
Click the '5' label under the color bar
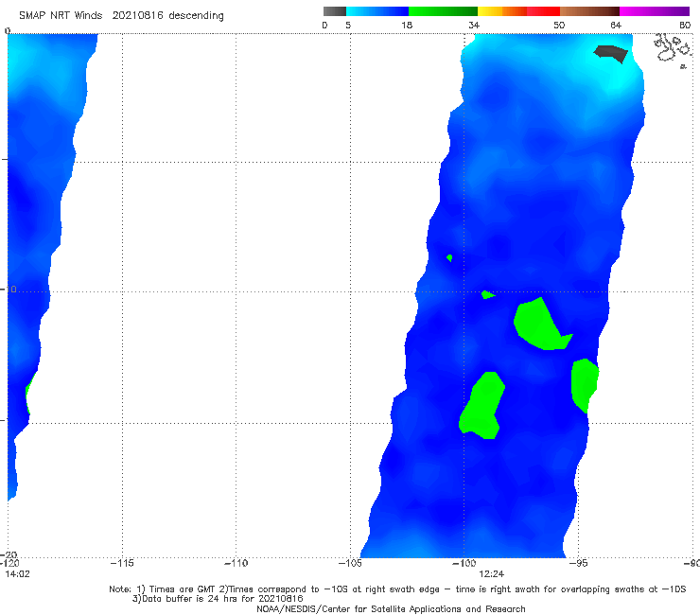click(x=348, y=25)
